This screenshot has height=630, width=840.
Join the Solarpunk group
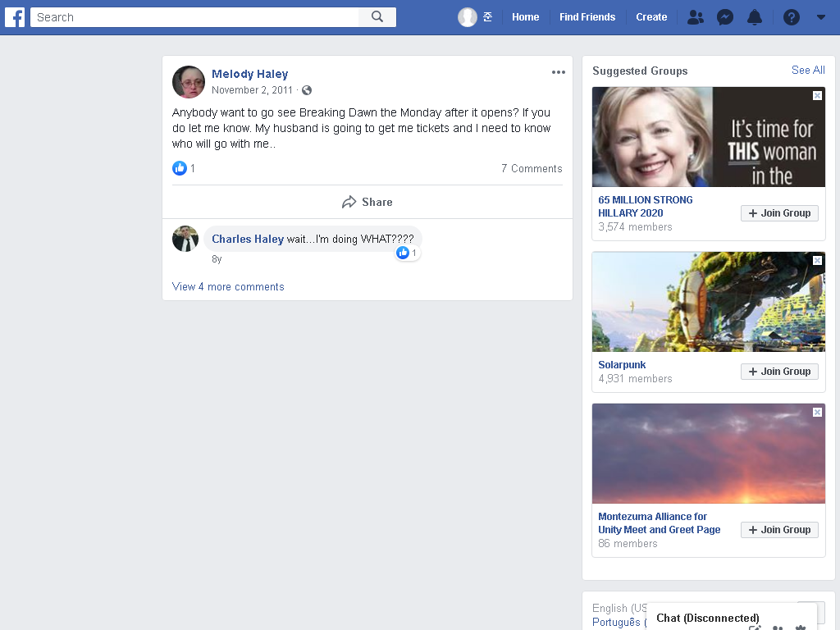(x=779, y=372)
